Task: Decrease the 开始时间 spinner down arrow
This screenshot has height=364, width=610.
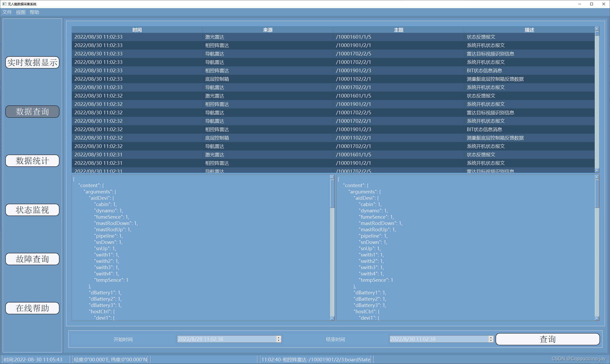Action: coord(279,341)
